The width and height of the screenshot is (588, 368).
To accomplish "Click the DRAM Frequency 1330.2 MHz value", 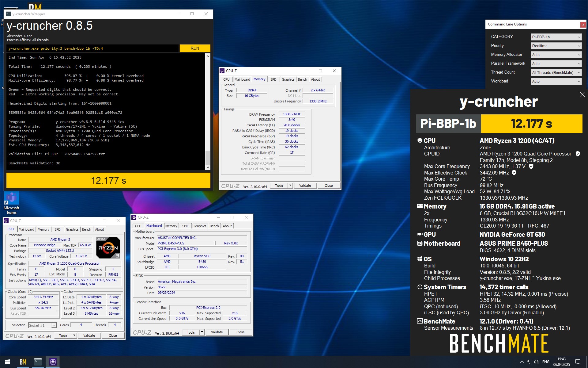I will pos(292,114).
